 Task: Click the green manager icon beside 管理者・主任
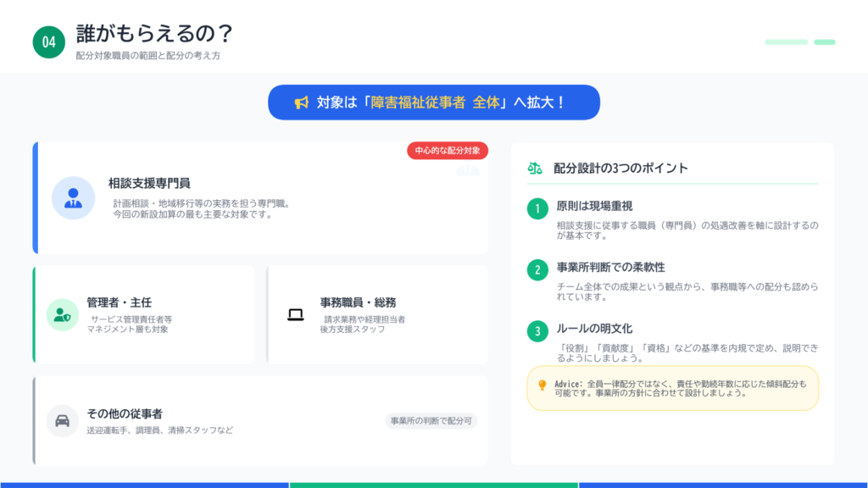[62, 315]
